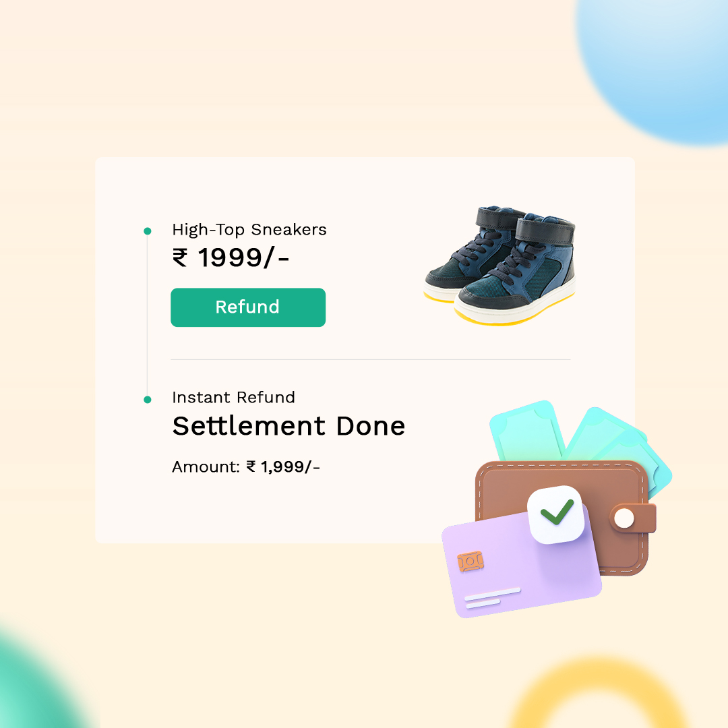Click the green Refund button
The height and width of the screenshot is (728, 728).
point(248,307)
